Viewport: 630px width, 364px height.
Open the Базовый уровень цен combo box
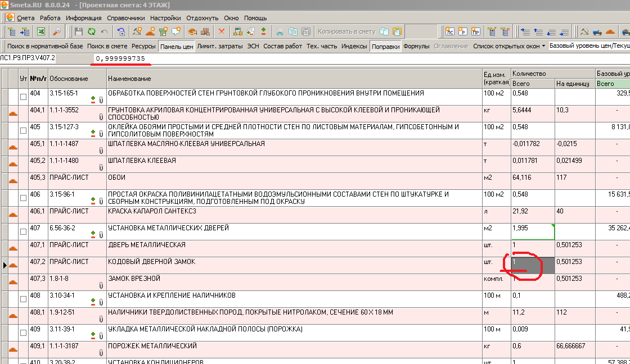pyautogui.click(x=589, y=46)
